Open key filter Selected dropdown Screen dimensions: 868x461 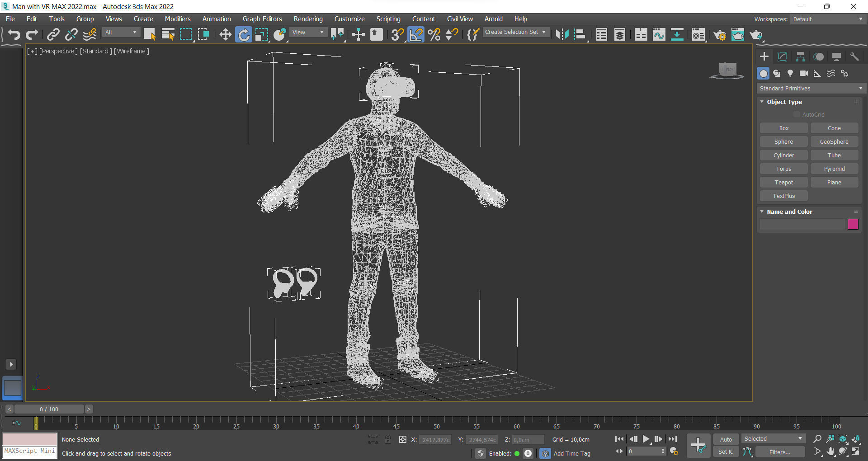[x=774, y=439]
